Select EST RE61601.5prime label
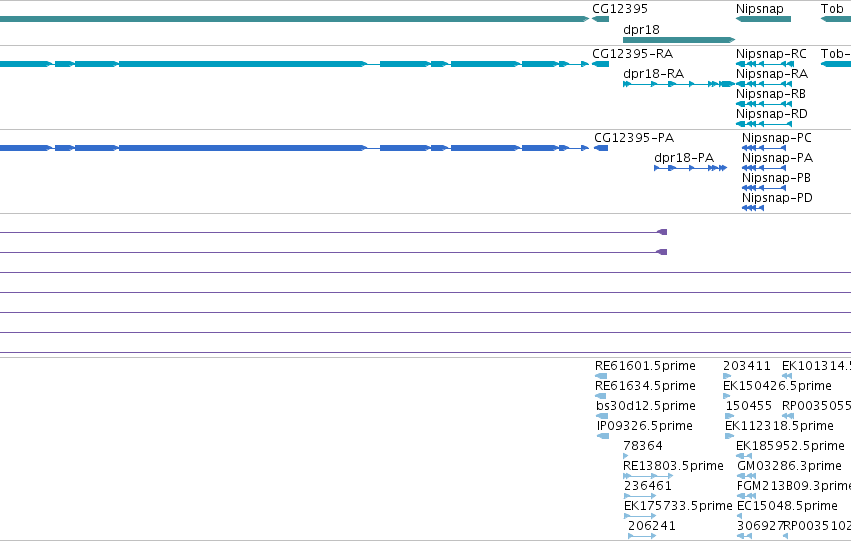This screenshot has width=851, height=541. (645, 366)
